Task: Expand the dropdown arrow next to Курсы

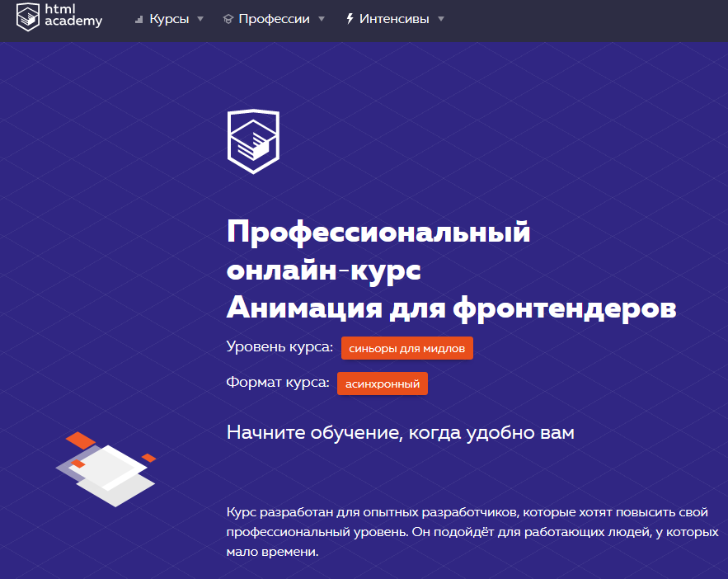Action: (200, 19)
